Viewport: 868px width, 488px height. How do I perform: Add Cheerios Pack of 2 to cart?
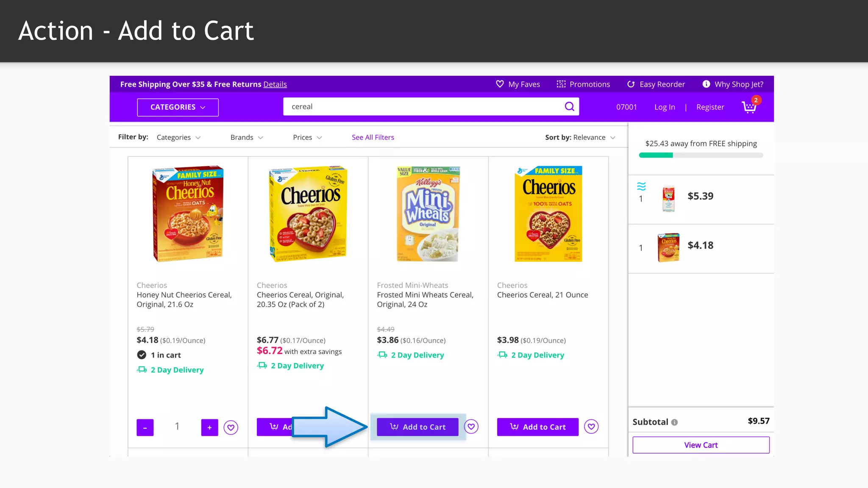(x=275, y=427)
